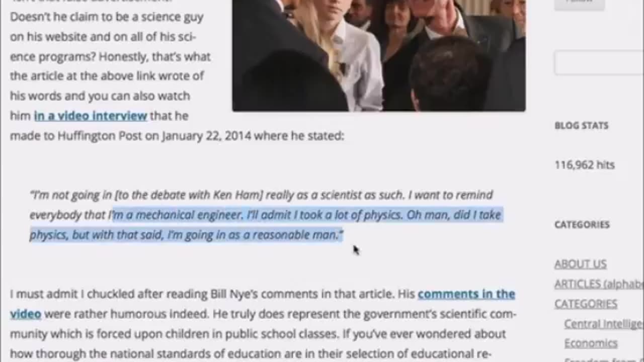Click the article photo of people
The image size is (644, 362).
pyautogui.click(x=379, y=54)
